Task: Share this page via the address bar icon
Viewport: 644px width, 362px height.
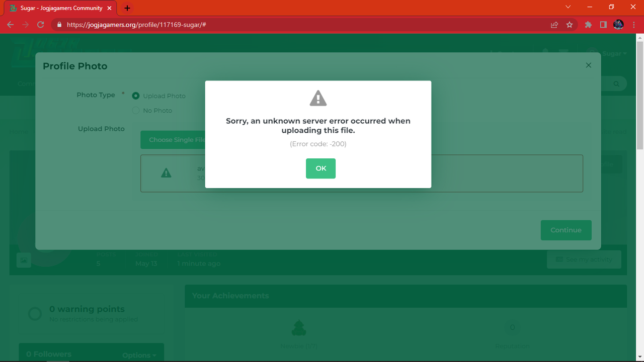Action: click(x=554, y=25)
